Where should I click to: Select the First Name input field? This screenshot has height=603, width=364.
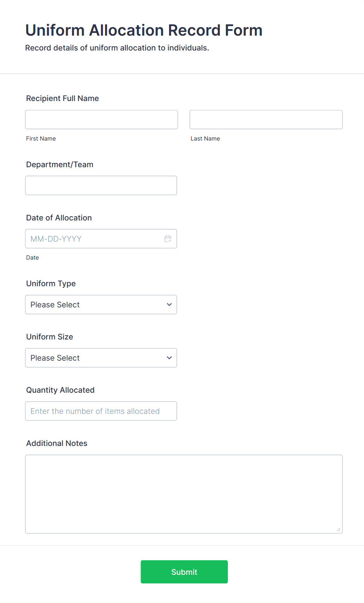101,119
